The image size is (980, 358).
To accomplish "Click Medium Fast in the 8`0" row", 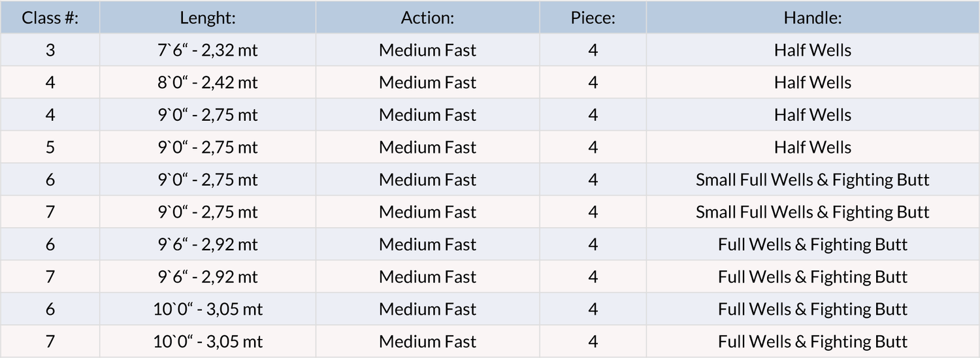I will 427,83.
